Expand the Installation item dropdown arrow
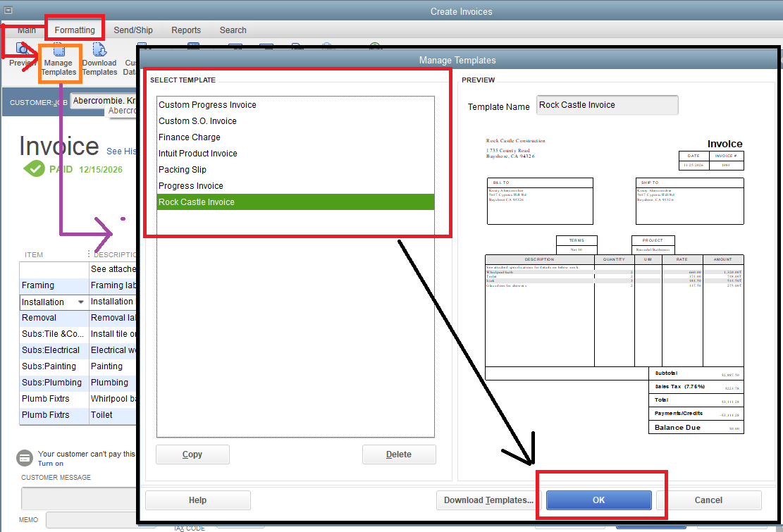 81,302
